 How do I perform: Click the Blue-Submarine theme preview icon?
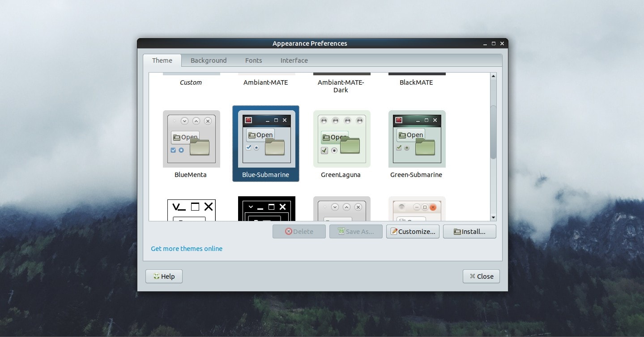pos(266,139)
